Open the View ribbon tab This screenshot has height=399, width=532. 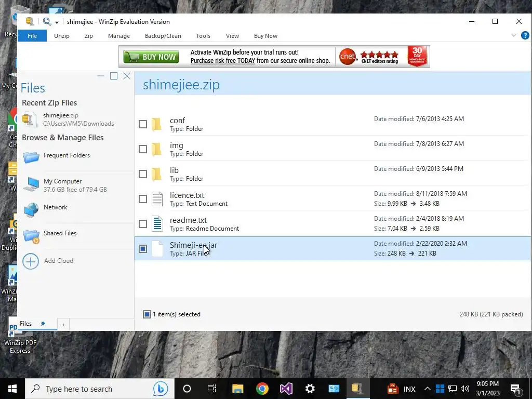tap(232, 36)
